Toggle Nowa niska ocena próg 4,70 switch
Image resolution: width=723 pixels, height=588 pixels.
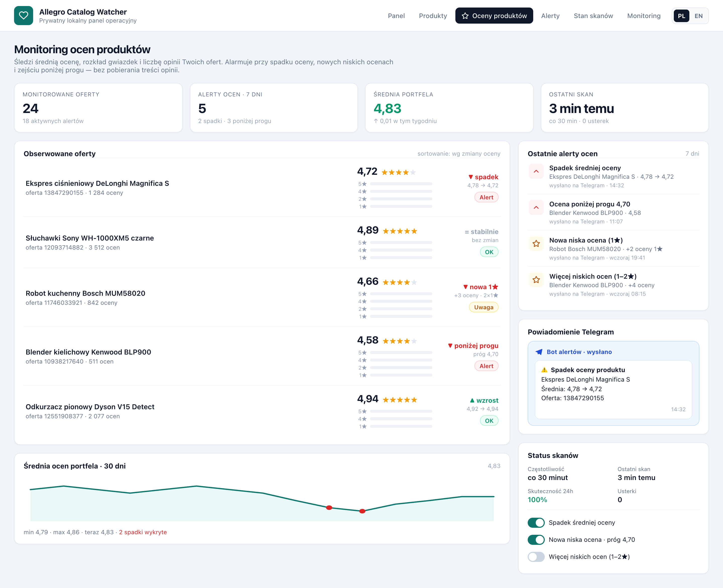coord(536,540)
